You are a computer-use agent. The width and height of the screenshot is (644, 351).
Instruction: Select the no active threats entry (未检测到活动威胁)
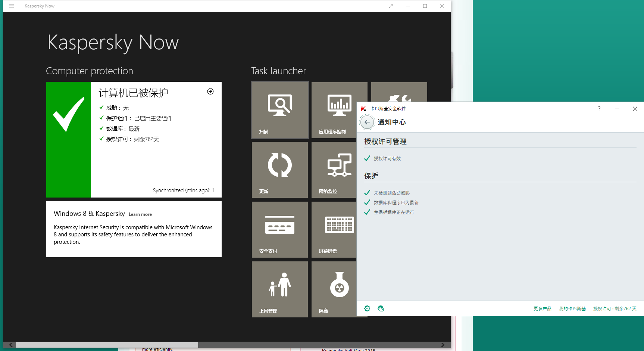coord(392,193)
